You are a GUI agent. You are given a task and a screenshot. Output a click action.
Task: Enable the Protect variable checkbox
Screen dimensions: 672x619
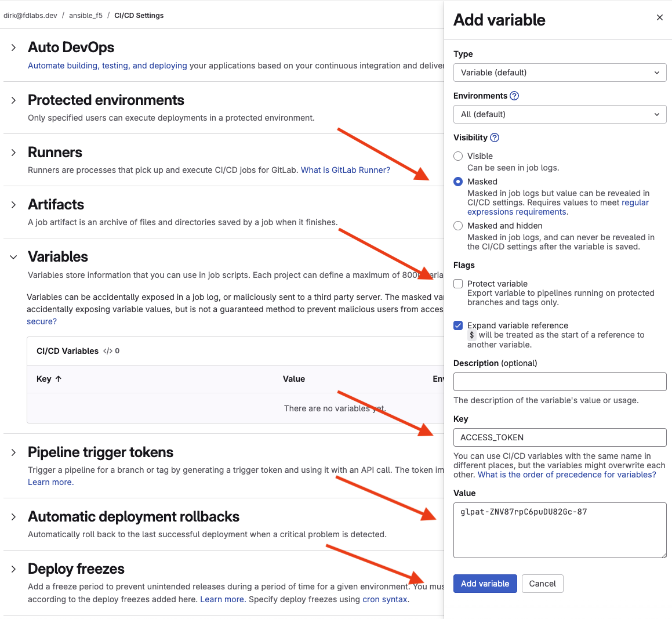click(458, 284)
